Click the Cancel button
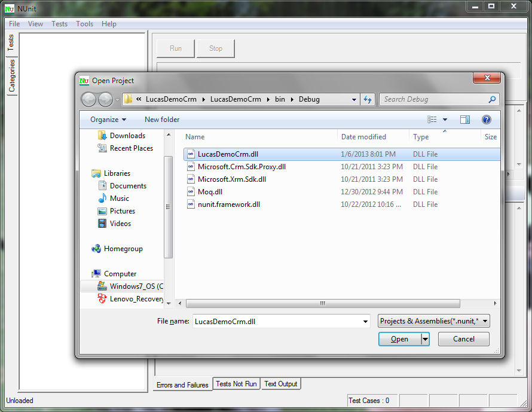 [463, 339]
